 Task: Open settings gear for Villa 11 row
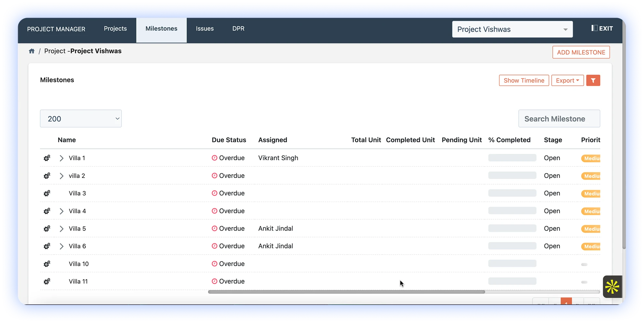click(47, 281)
